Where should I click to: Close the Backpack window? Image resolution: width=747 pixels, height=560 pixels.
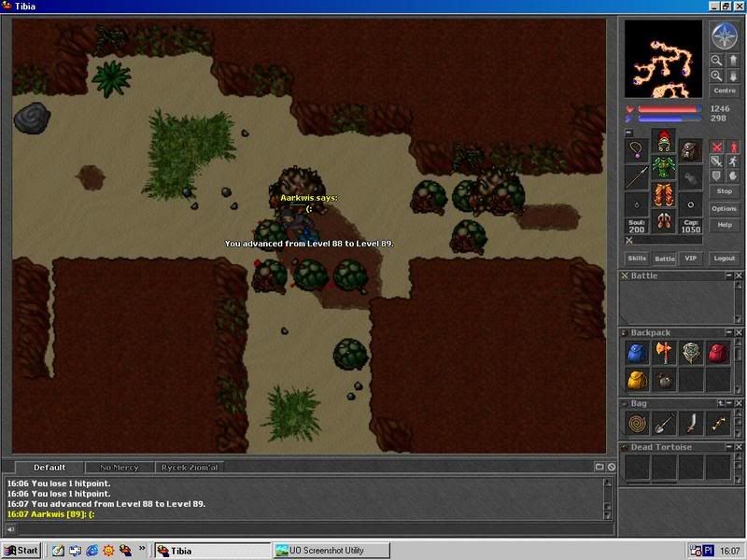tap(739, 332)
